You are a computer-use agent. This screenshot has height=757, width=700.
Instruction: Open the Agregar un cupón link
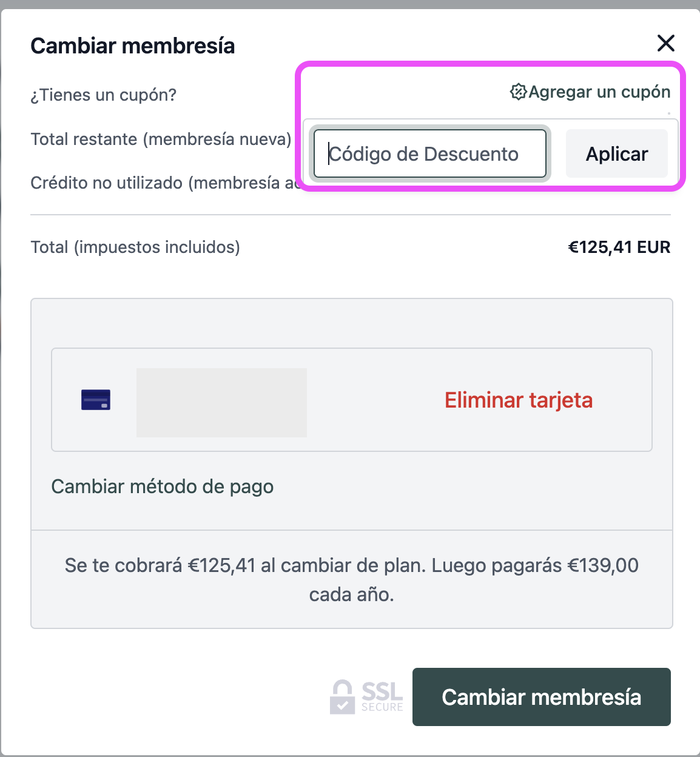pyautogui.click(x=599, y=92)
